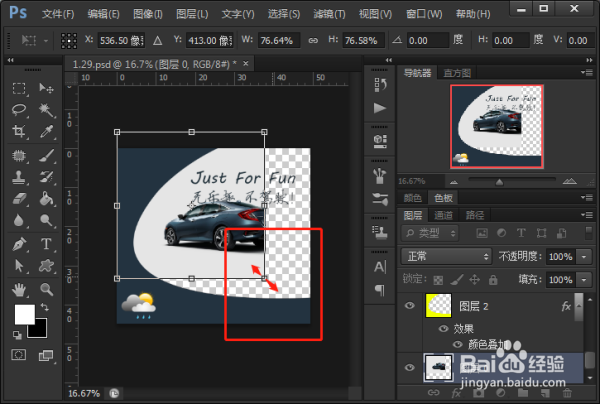Toggle relative positioning triangle for reference point
Image resolution: width=600 pixels, height=404 pixels.
tap(157, 41)
